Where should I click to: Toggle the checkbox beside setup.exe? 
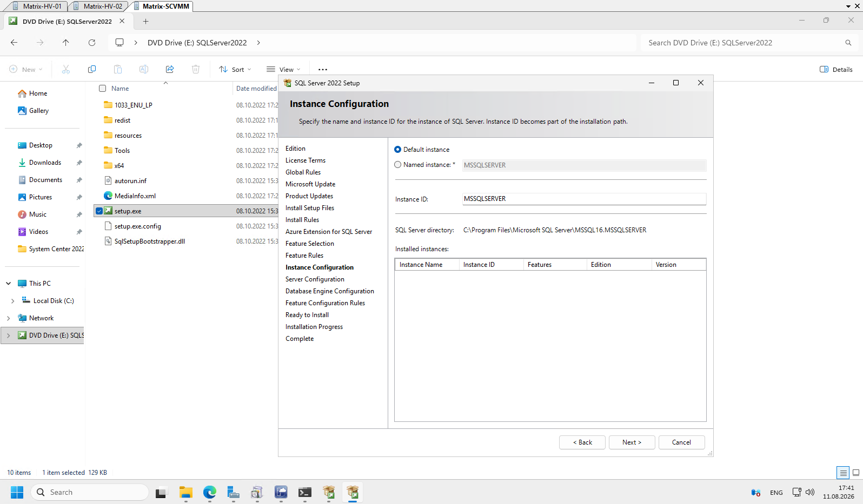(x=99, y=211)
